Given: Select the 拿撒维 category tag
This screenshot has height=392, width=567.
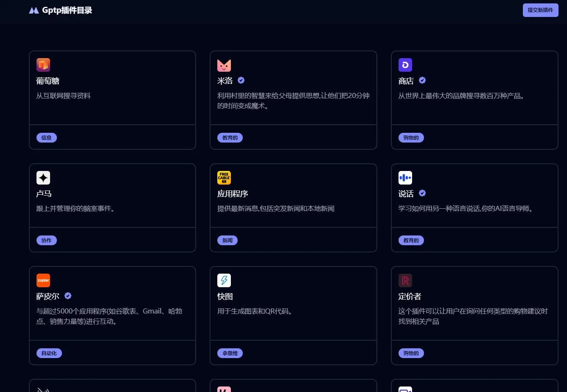Looking at the screenshot, I should (230, 353).
